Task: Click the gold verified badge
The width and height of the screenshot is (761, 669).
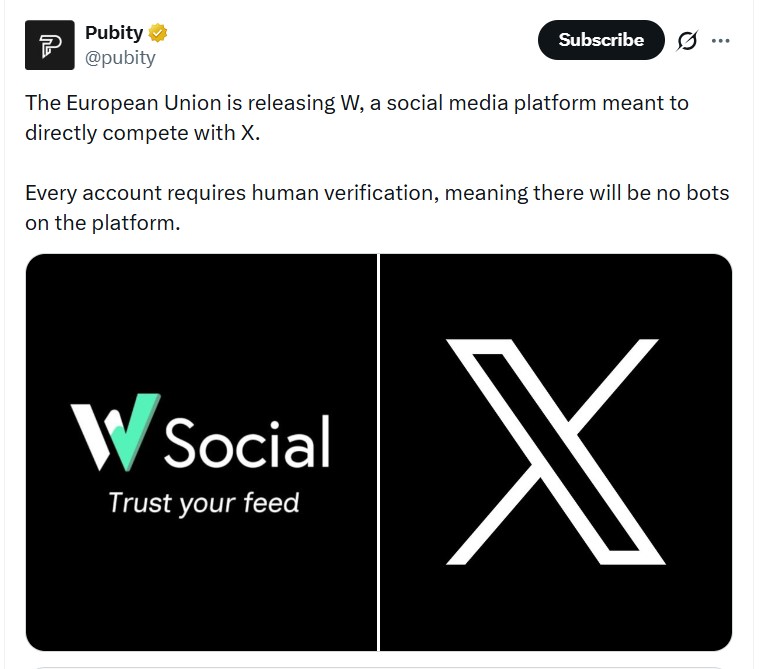Action: click(158, 33)
